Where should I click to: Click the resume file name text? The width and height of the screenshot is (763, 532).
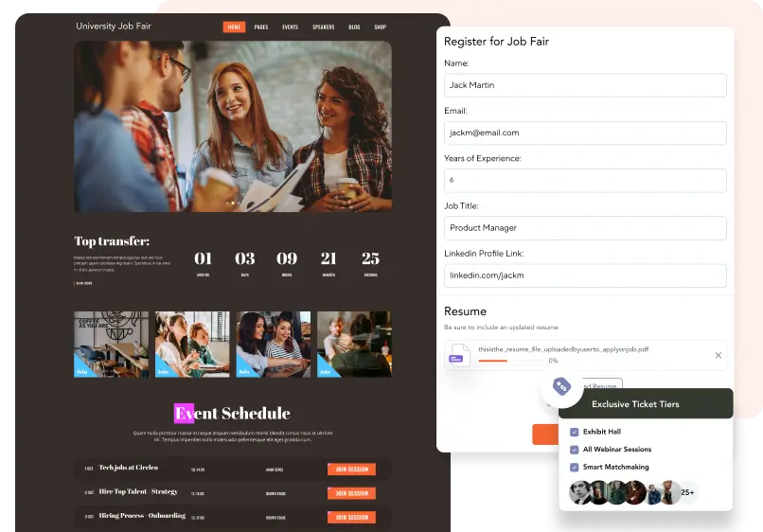(563, 349)
